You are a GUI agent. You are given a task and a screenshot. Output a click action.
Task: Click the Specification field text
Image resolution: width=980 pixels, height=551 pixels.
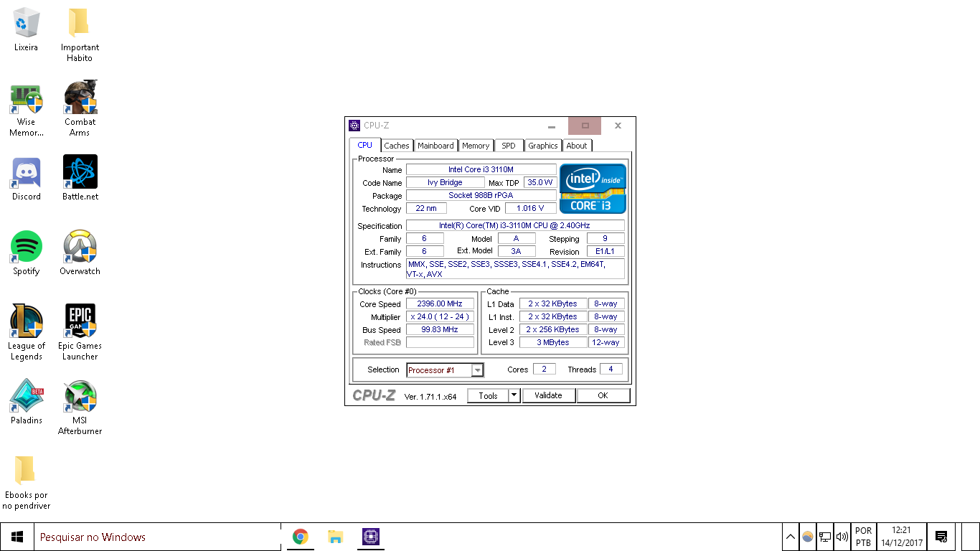(515, 225)
